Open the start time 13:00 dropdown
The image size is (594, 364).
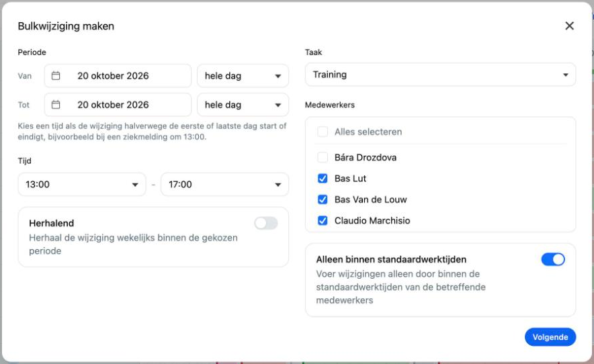tap(82, 185)
